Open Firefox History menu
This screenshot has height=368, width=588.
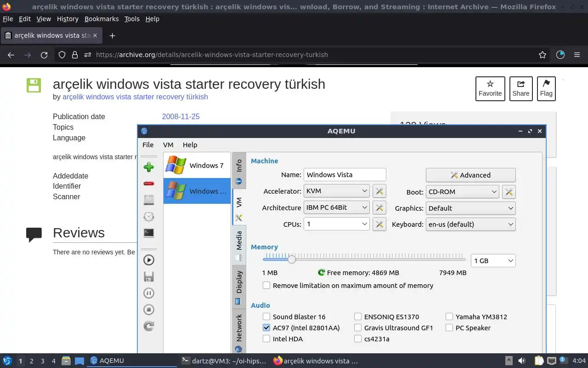[x=68, y=19]
